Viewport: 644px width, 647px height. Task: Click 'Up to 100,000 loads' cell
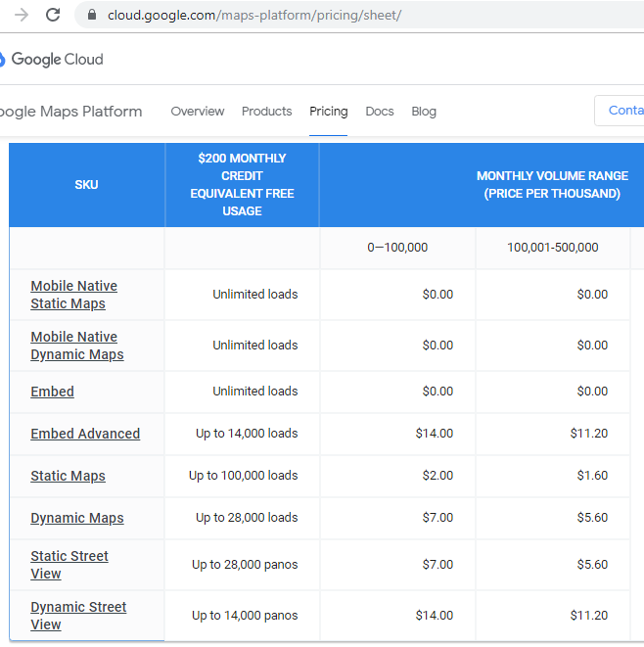coord(244,476)
